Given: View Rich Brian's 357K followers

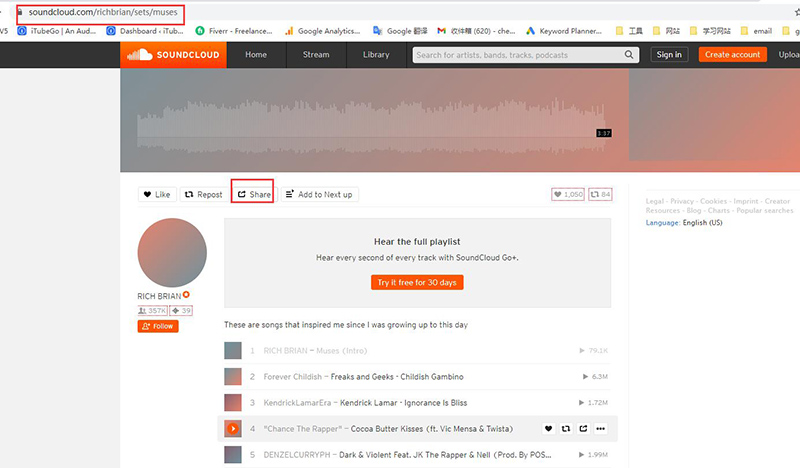Looking at the screenshot, I should coord(152,310).
